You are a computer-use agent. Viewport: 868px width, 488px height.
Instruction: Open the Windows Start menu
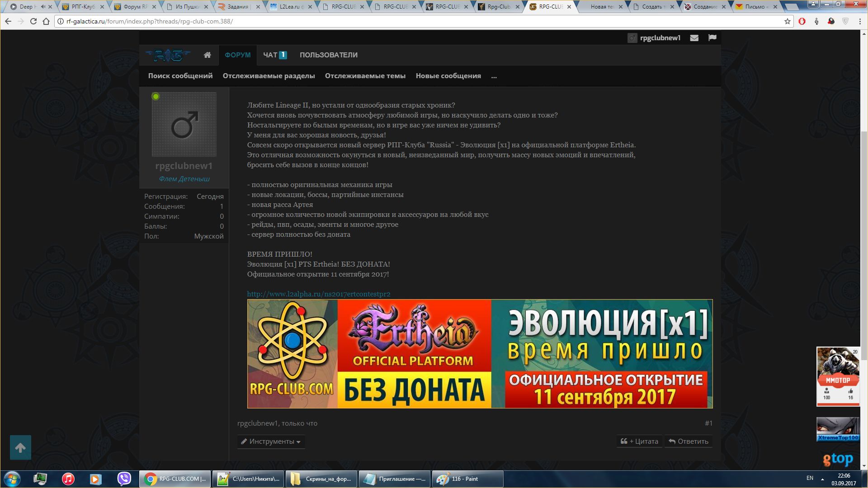coord(12,479)
